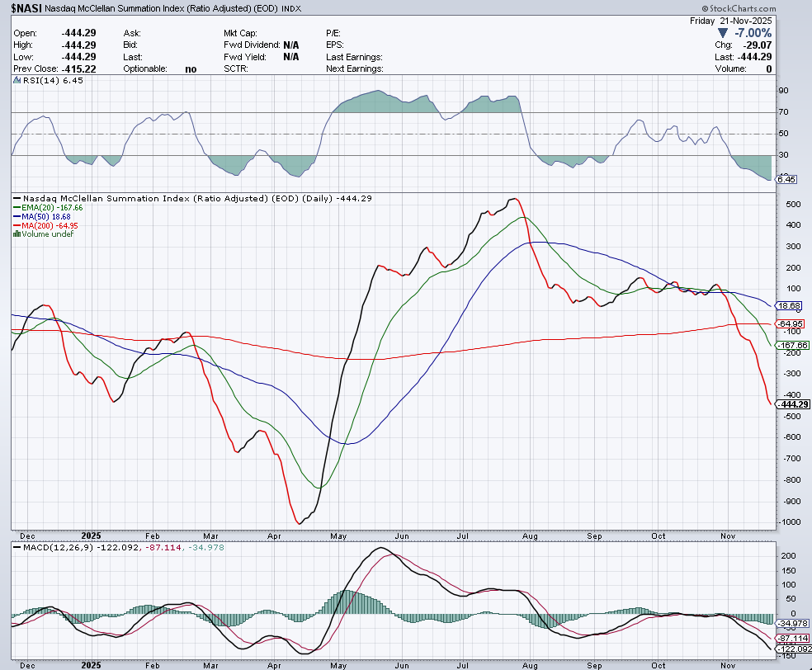Click the down-triangle icon next to -7.00%
The width and height of the screenshot is (812, 670).
[x=722, y=33]
